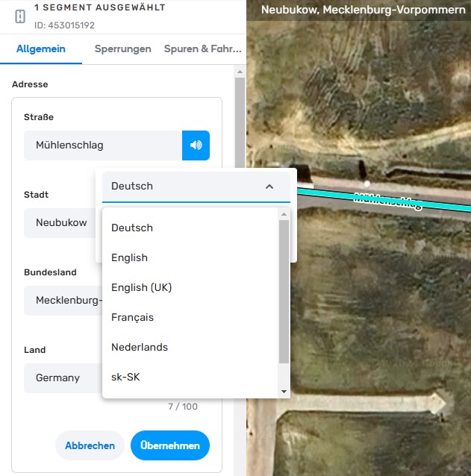Pick Français in the language list
471x476 pixels.
(x=132, y=317)
